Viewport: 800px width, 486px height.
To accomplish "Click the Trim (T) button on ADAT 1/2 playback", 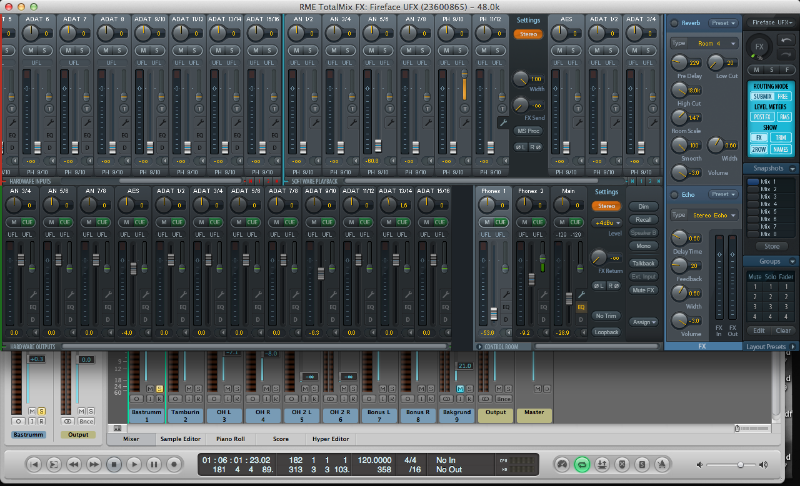I will (x=615, y=109).
